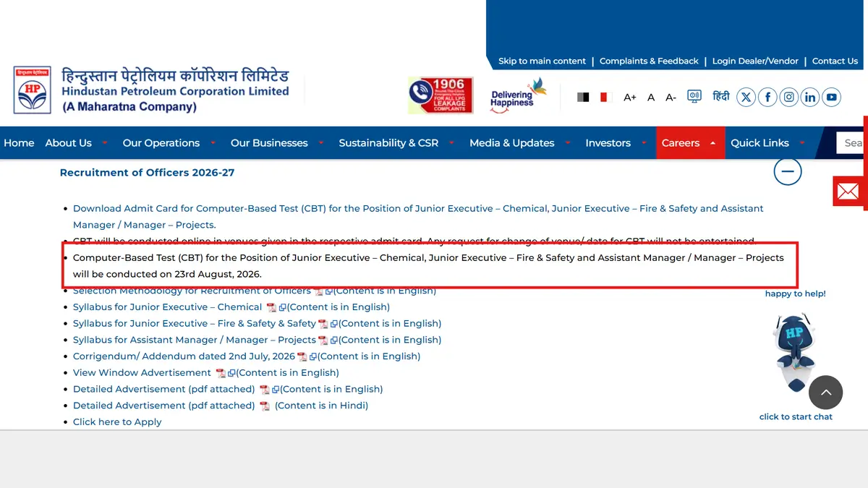
Task: Expand the Our Operations dropdown arrow
Action: coord(213,143)
